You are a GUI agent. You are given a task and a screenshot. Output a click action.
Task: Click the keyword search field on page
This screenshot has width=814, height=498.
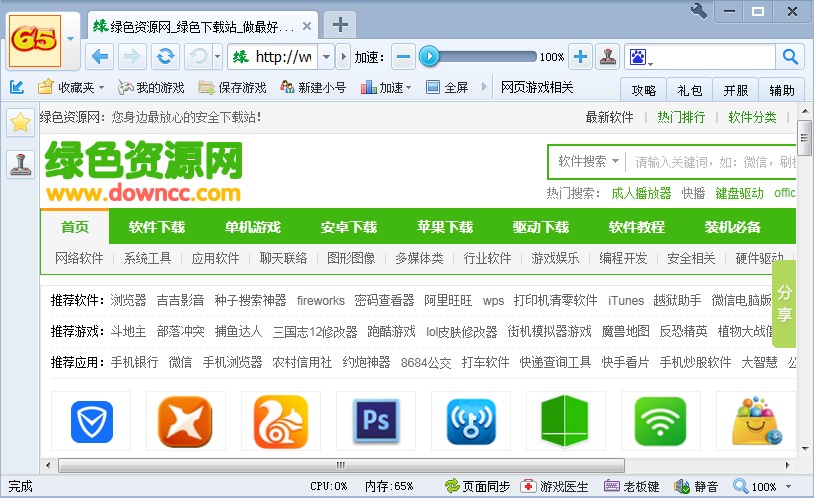point(711,162)
